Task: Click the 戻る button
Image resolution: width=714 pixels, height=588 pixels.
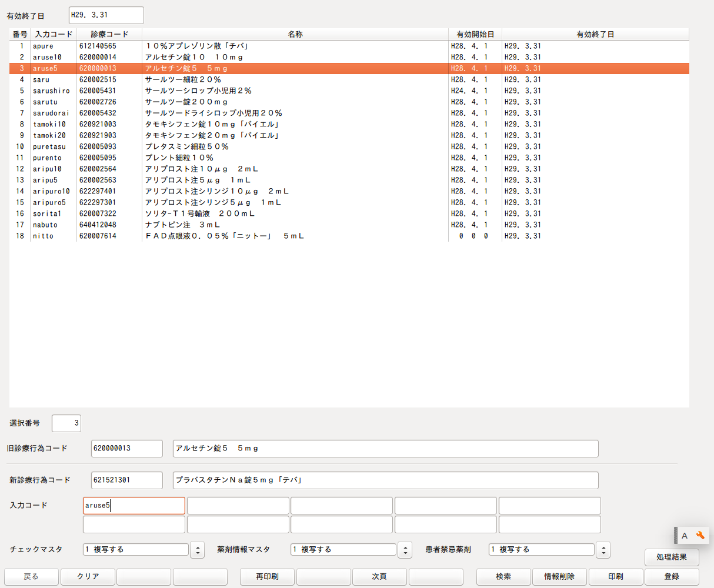Action: coord(31,577)
